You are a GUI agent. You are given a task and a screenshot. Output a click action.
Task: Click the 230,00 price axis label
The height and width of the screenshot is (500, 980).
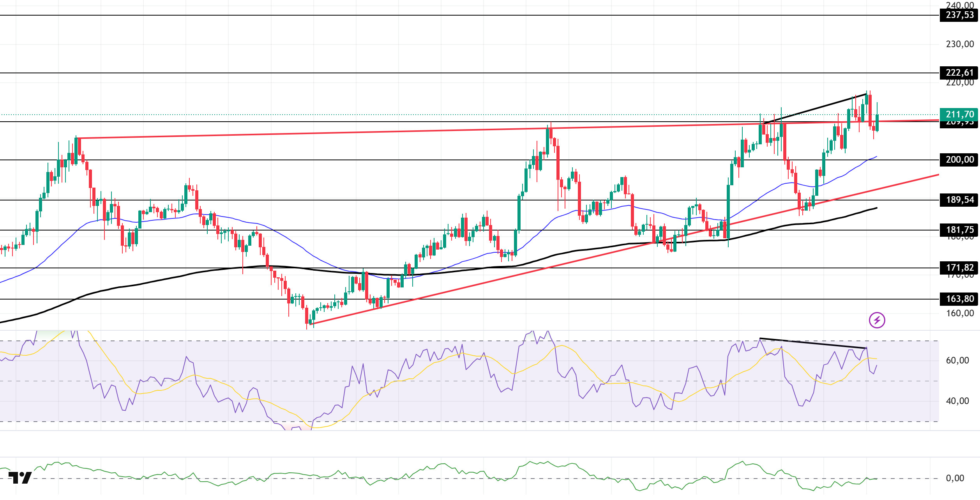960,44
